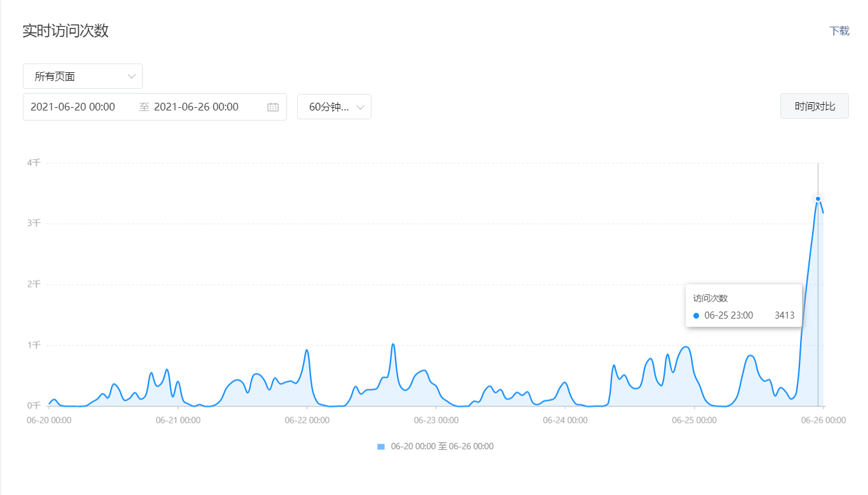Click the 至 separator between dates
Viewport: 868px width, 495px height.
(x=144, y=107)
